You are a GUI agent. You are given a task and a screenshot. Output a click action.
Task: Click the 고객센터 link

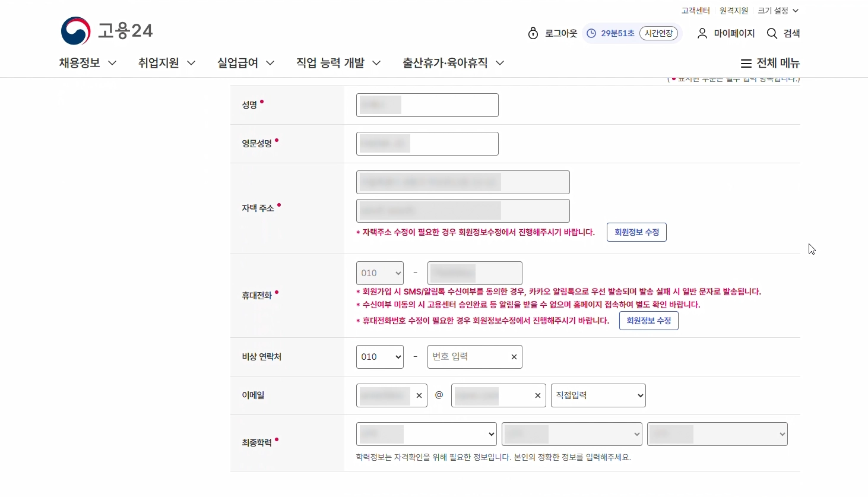pos(695,11)
